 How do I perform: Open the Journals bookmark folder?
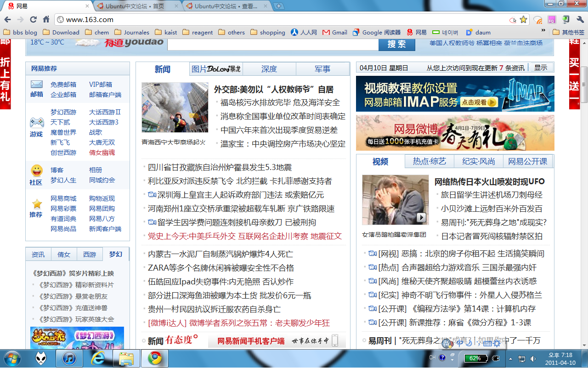click(x=132, y=32)
